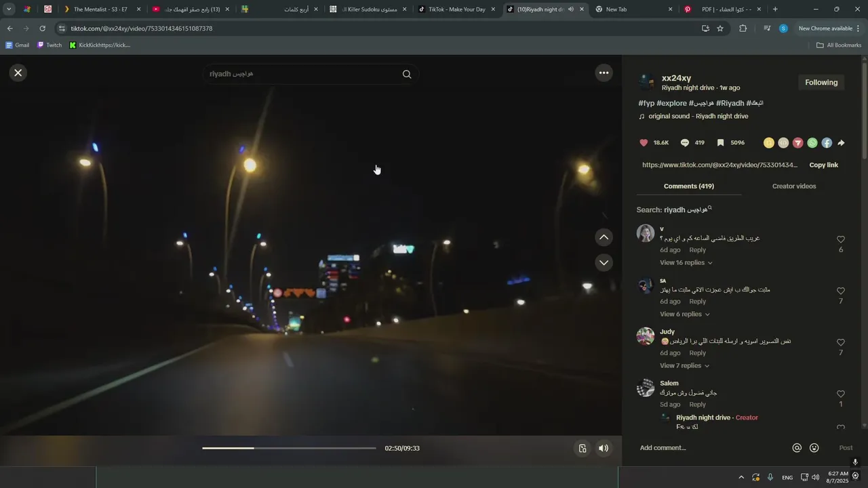
Task: Expand View 7 replies under Judy's comment
Action: 684,366
